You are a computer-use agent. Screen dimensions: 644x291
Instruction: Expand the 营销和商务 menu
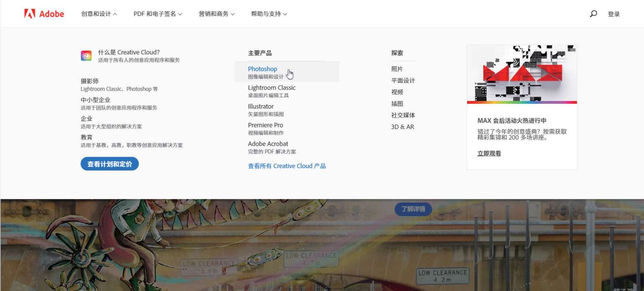point(217,14)
